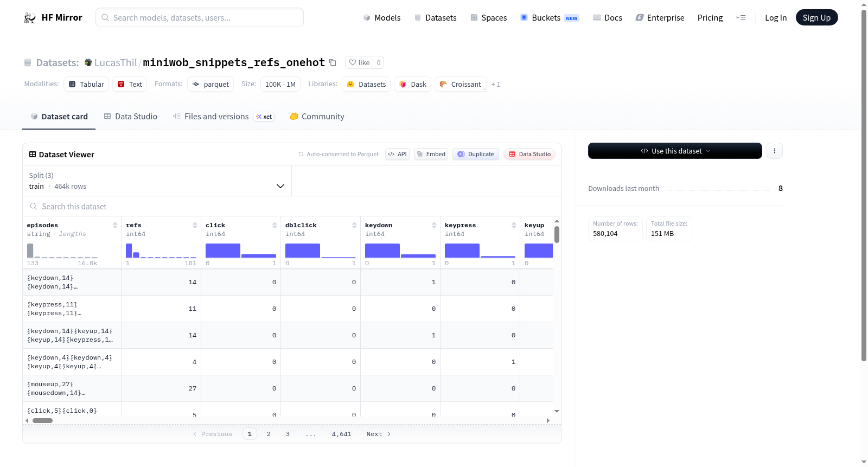The width and height of the screenshot is (868, 467).
Task: Open the Tabular modality tag
Action: pos(86,84)
